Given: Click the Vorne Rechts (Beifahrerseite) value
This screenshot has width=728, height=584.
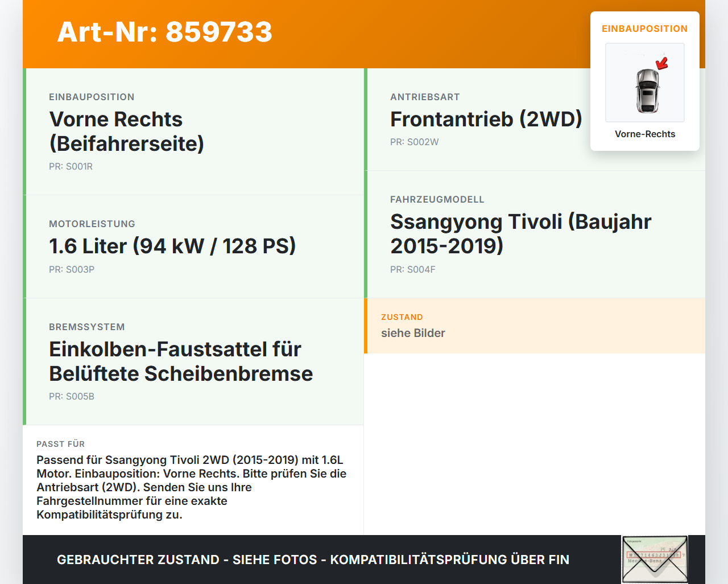Looking at the screenshot, I should (127, 131).
